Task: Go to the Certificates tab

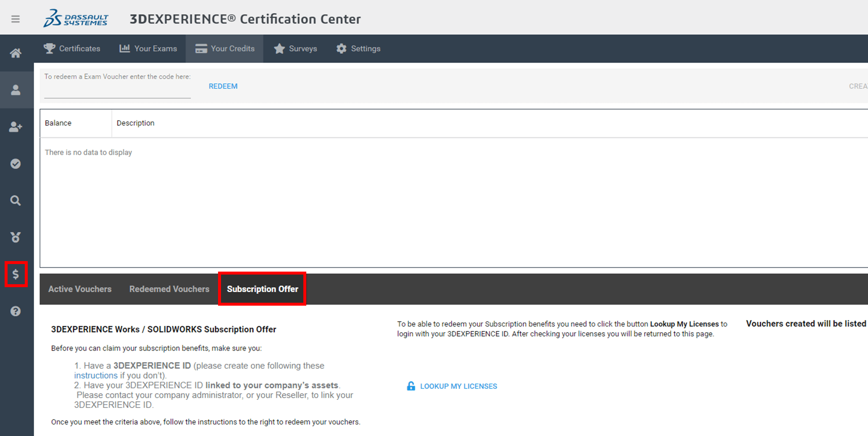Action: coord(72,49)
